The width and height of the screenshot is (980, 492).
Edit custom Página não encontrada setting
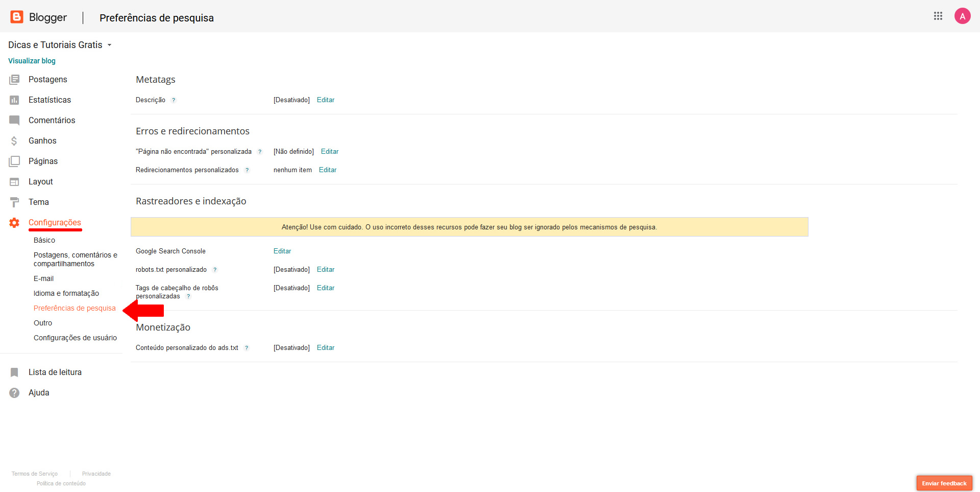[x=330, y=152]
